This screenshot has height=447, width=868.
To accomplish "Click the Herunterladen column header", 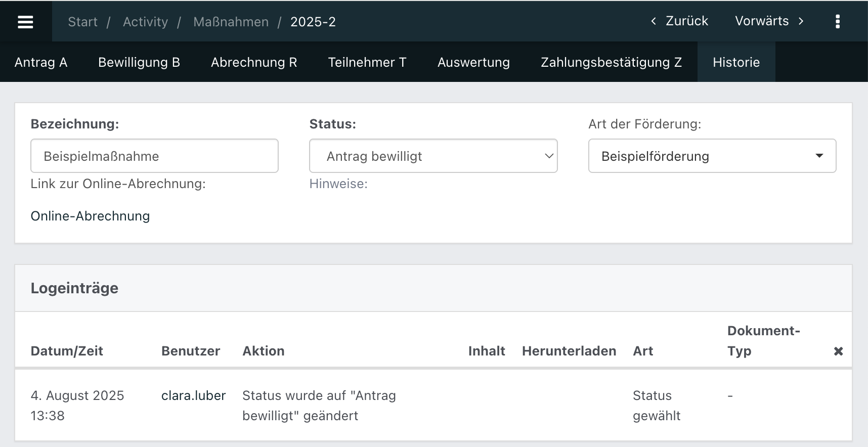I will point(569,351).
